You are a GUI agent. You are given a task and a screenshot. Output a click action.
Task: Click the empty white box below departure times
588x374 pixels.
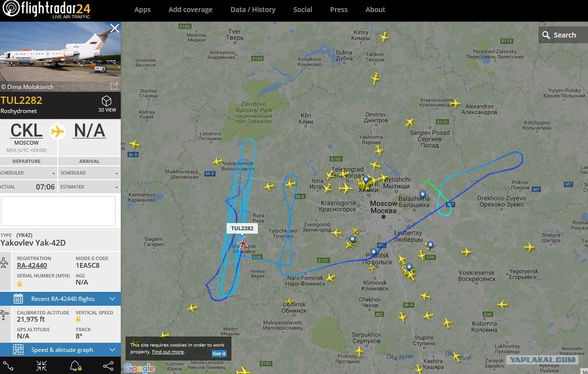[x=58, y=211]
